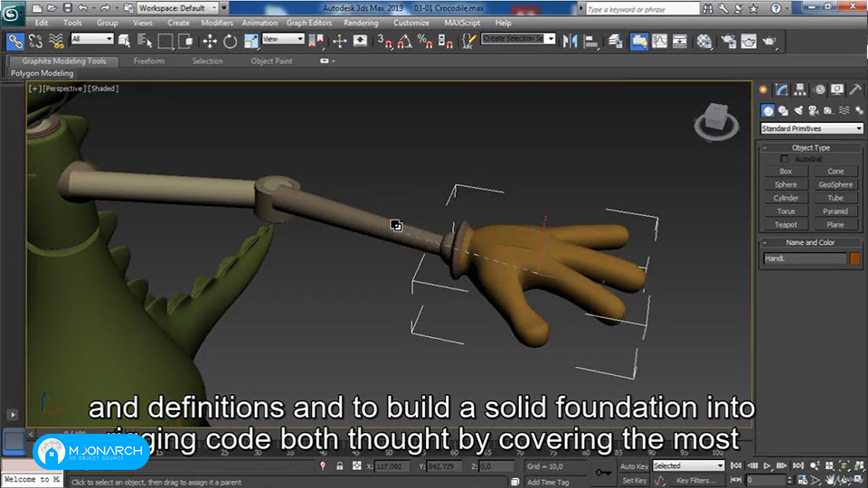
Task: Open Curve Editor from toolbar
Action: click(x=659, y=41)
